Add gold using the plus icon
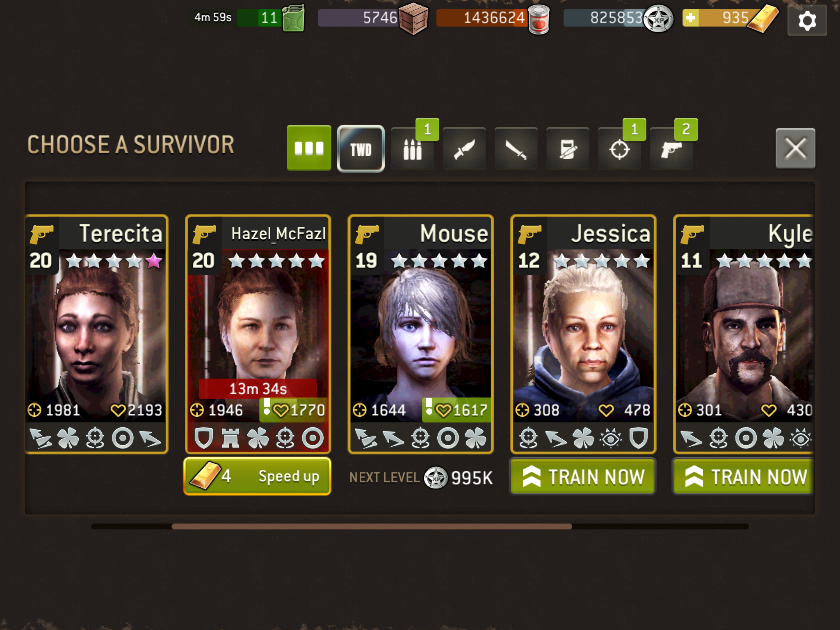Screen dimensions: 840x630 691,18
